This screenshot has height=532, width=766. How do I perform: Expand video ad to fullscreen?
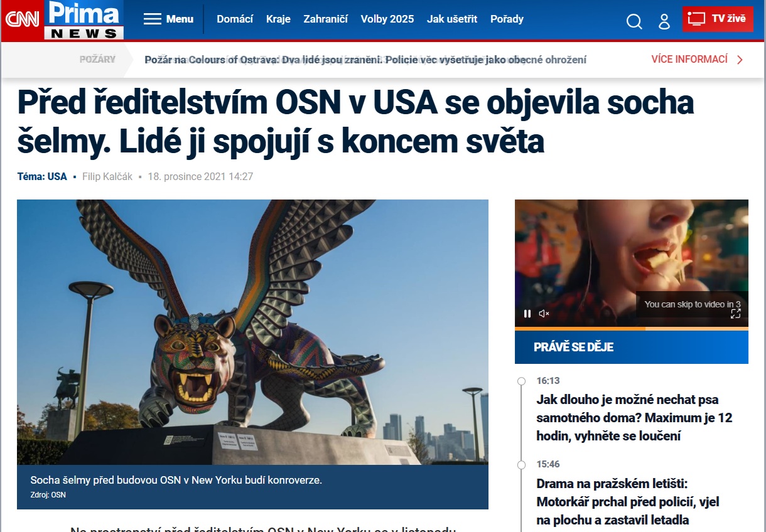(x=736, y=314)
